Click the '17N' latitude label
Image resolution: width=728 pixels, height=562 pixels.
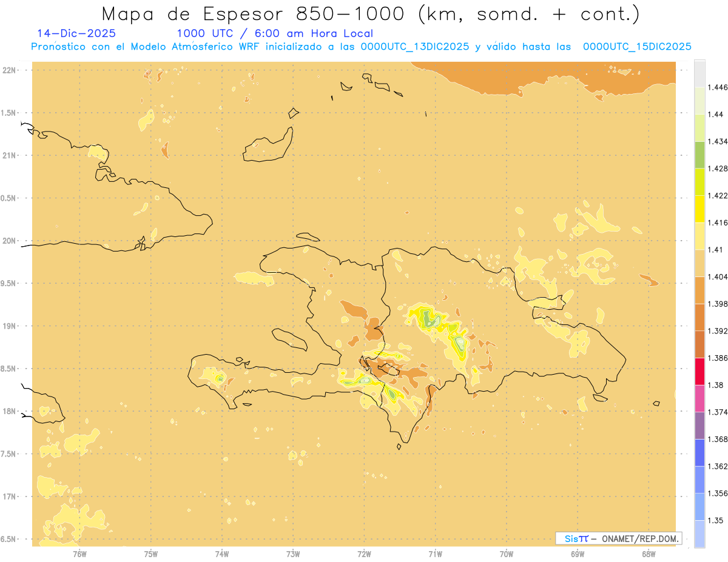[x=10, y=497]
